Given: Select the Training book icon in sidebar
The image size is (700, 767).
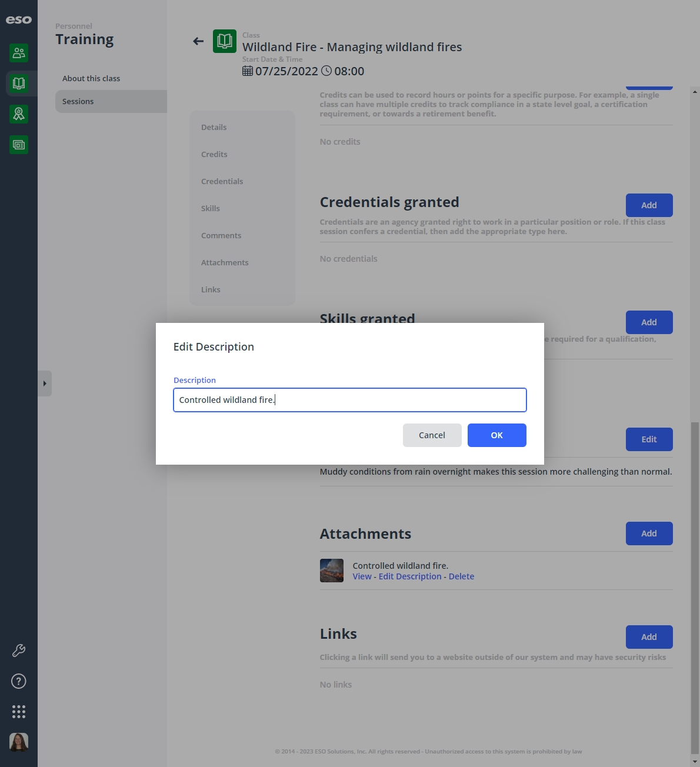Looking at the screenshot, I should 19,84.
